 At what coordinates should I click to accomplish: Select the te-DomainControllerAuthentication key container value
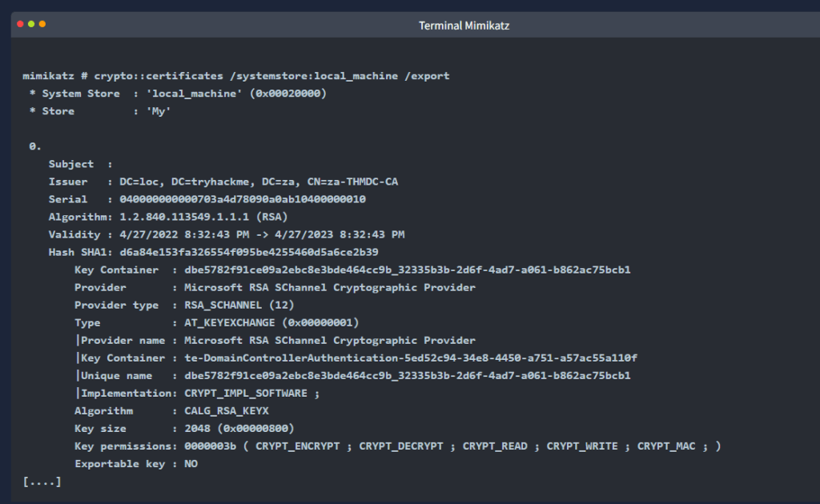click(411, 358)
